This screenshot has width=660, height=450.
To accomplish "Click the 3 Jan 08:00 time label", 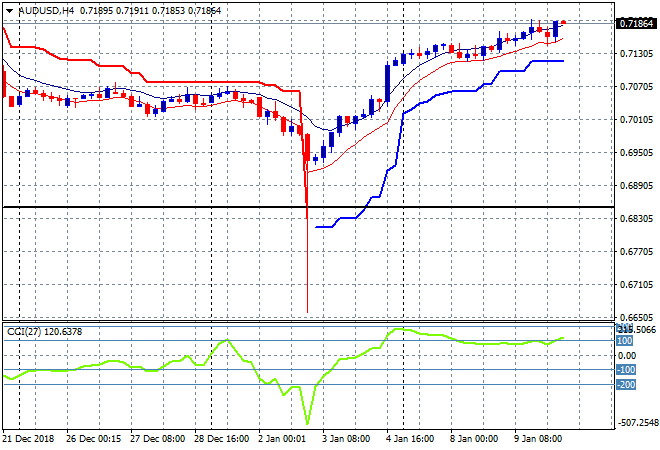I will [346, 439].
